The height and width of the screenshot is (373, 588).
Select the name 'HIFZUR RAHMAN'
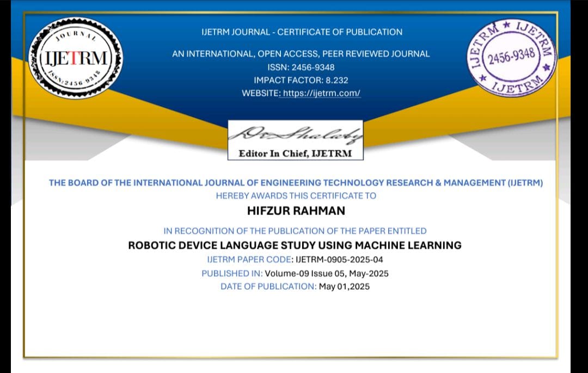[x=296, y=211]
